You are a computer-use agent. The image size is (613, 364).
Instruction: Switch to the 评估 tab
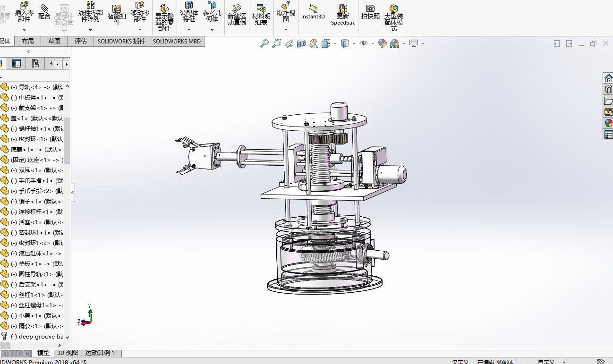pyautogui.click(x=81, y=41)
